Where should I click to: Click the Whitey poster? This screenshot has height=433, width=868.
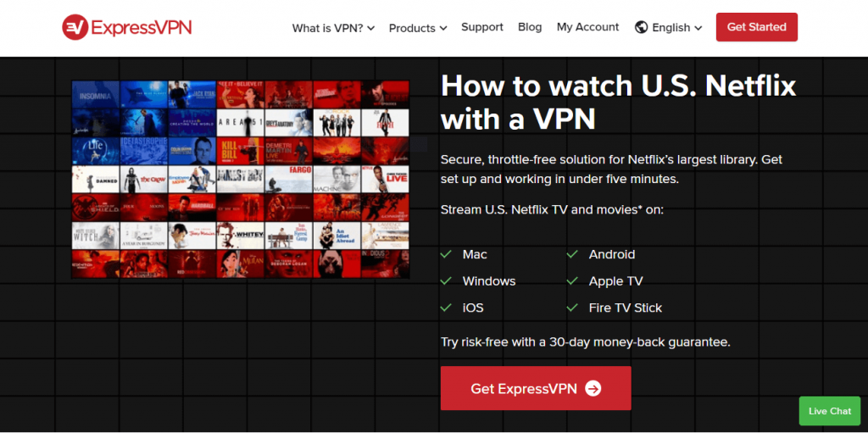240,236
